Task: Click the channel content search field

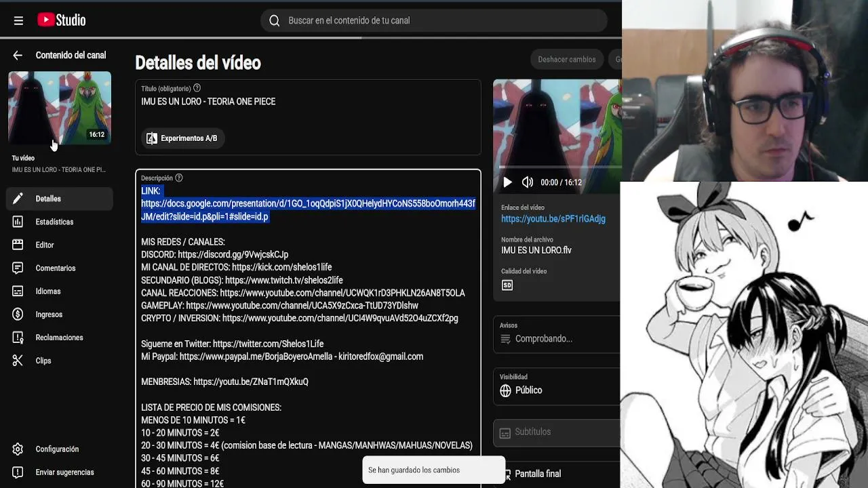Action: click(x=434, y=20)
